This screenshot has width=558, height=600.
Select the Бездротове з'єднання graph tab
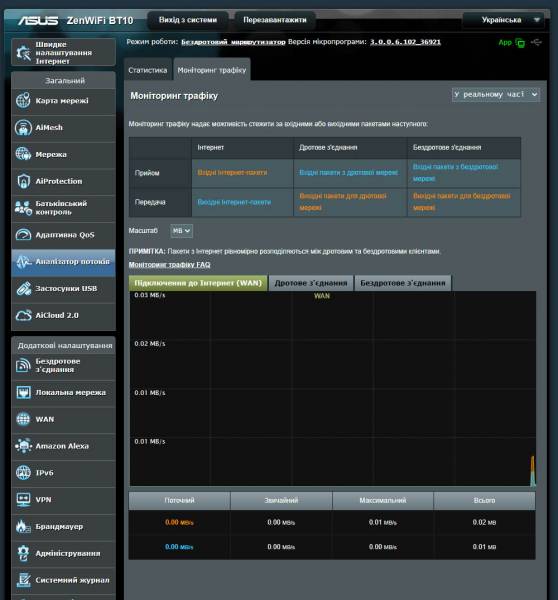click(x=403, y=283)
